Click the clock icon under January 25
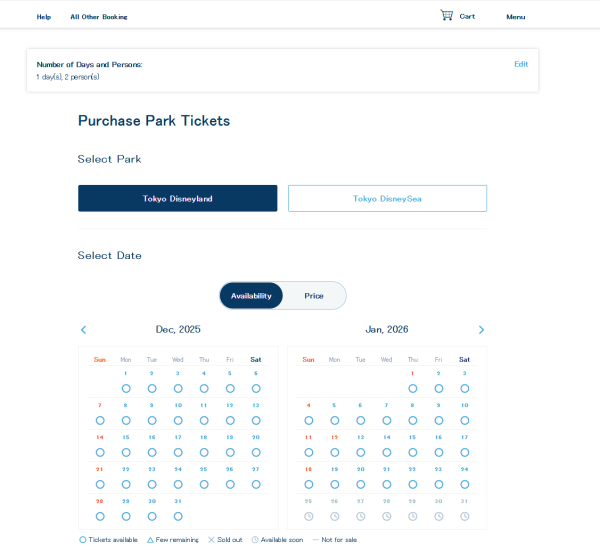Screen dimensions: 600x550 click(x=308, y=516)
